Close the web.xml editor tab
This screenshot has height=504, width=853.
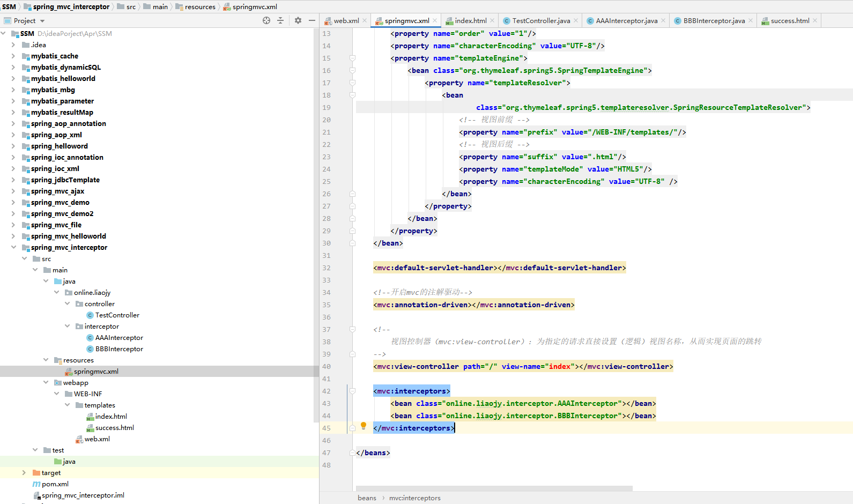tap(365, 21)
